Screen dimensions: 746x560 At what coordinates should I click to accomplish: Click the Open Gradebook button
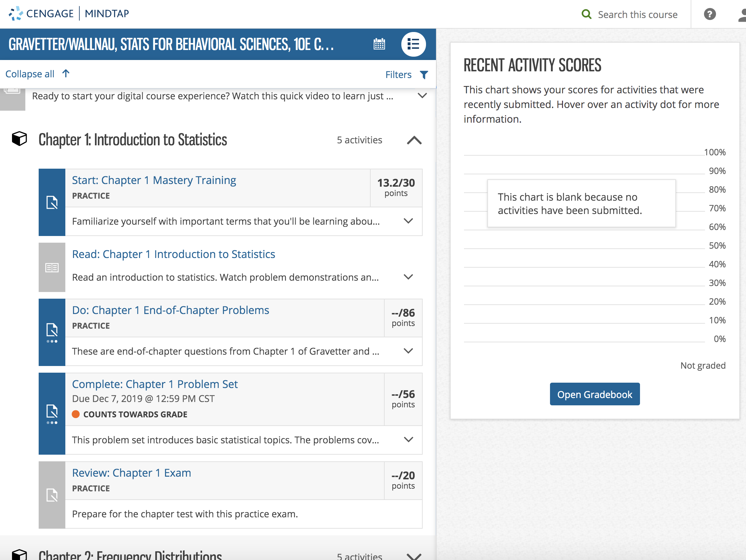(595, 394)
